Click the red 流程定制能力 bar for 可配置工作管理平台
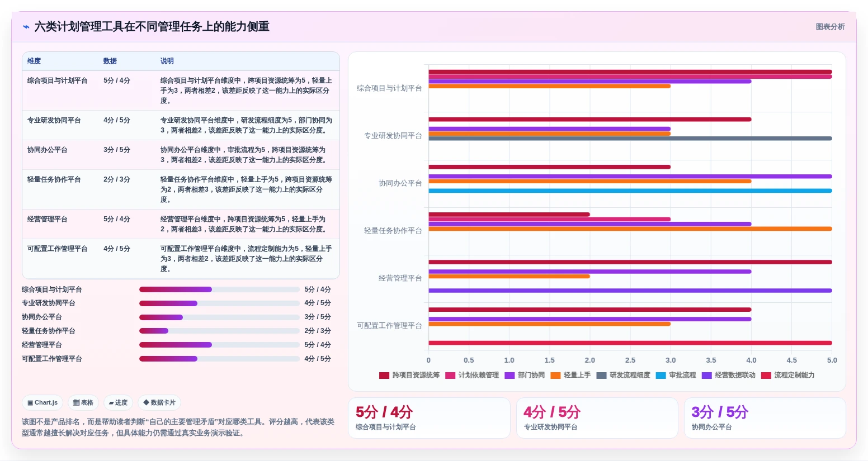 (x=630, y=343)
